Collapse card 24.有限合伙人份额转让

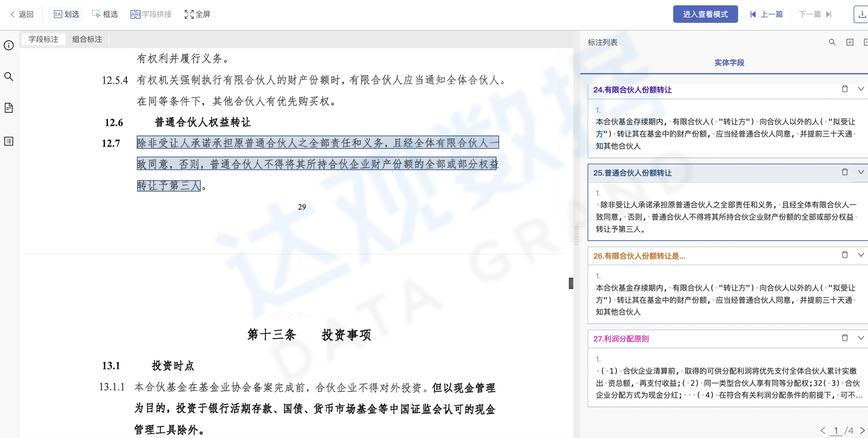click(861, 89)
